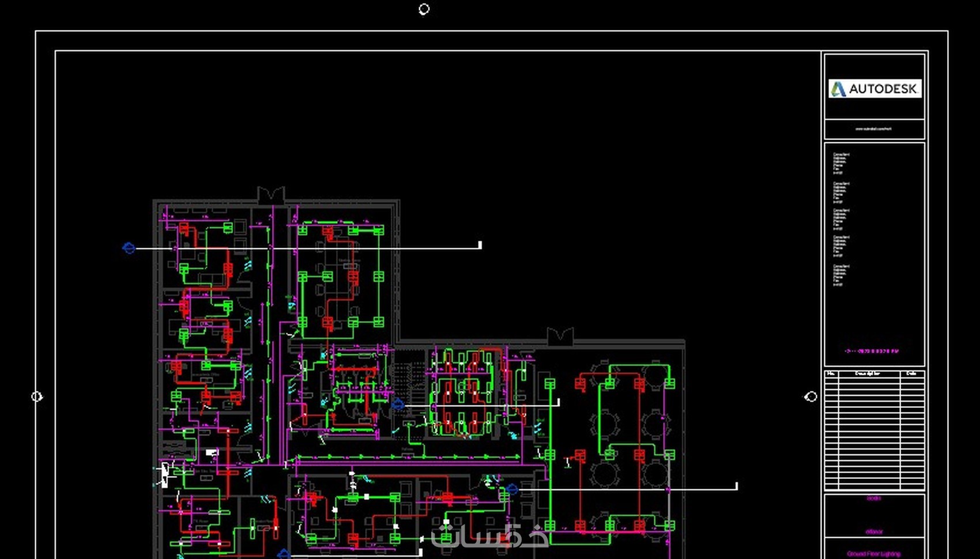Click the Ground Floor Lighting sheet title

[x=874, y=554]
